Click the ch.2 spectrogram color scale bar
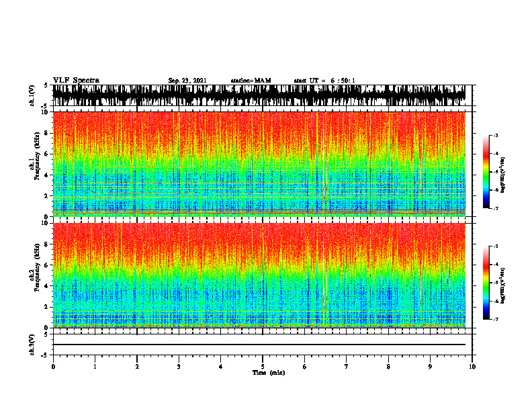The image size is (532, 411). (486, 283)
